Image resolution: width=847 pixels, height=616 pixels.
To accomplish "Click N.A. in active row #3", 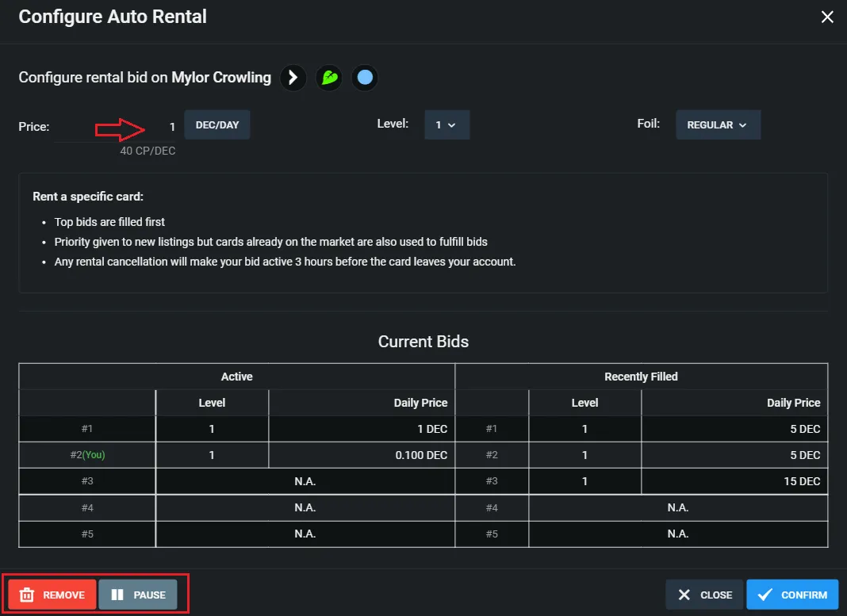I will [305, 481].
